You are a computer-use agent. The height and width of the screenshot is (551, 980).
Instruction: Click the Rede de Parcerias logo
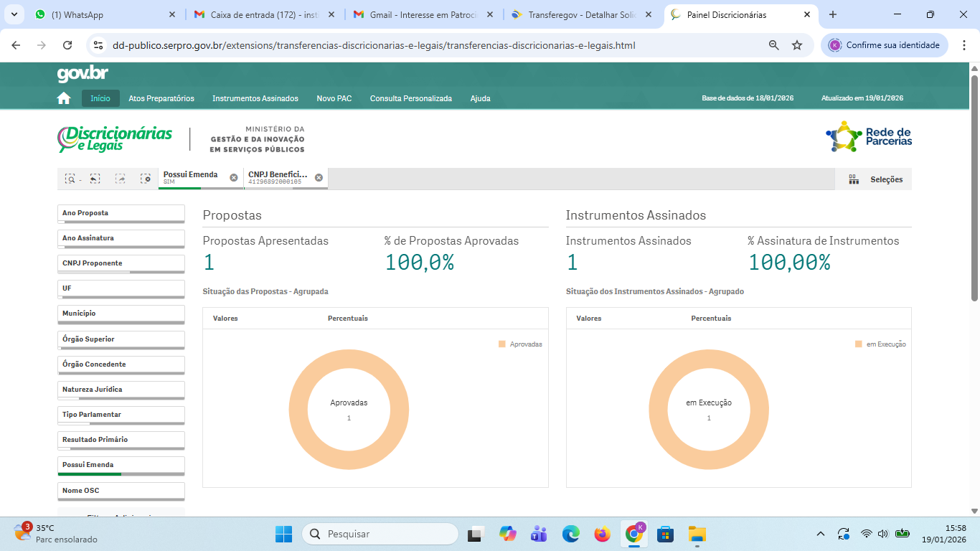(x=869, y=136)
